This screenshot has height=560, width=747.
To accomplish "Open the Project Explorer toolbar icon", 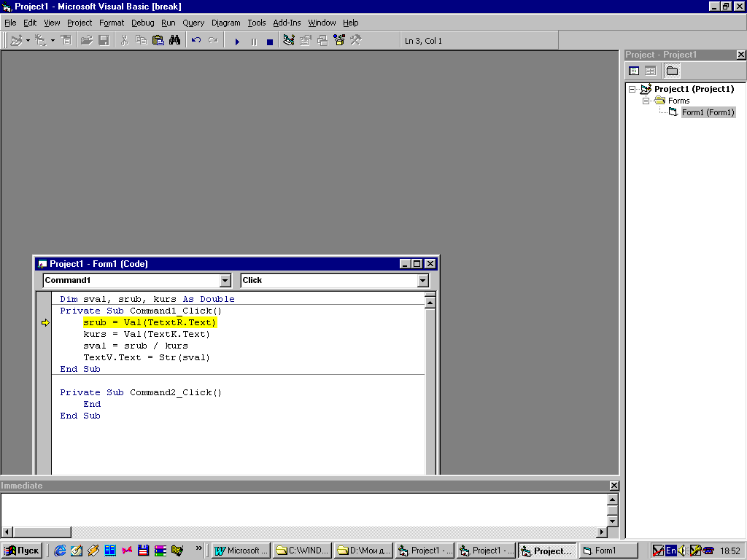I will pos(289,41).
